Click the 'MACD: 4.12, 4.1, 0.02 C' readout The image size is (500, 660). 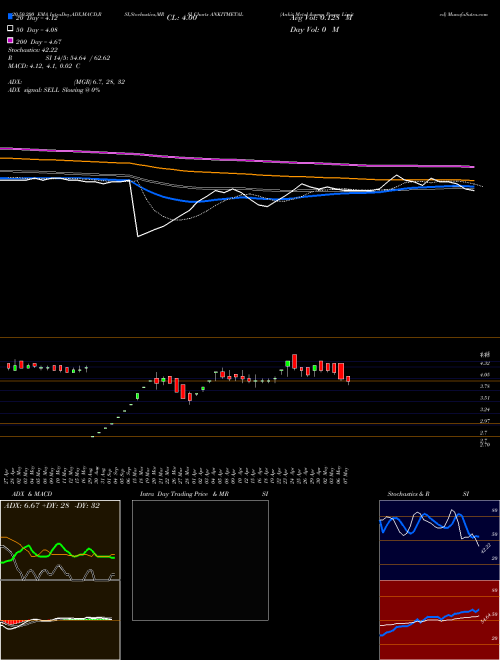point(44,66)
